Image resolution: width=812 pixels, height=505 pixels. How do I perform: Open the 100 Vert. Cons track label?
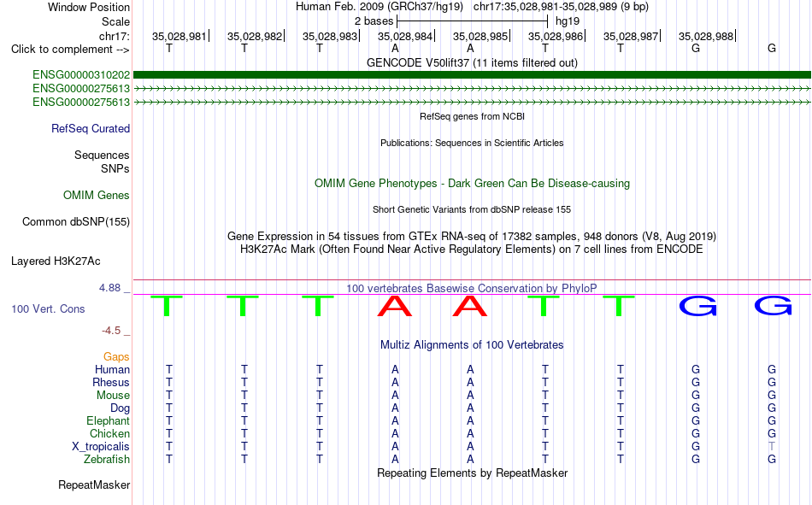[x=48, y=309]
